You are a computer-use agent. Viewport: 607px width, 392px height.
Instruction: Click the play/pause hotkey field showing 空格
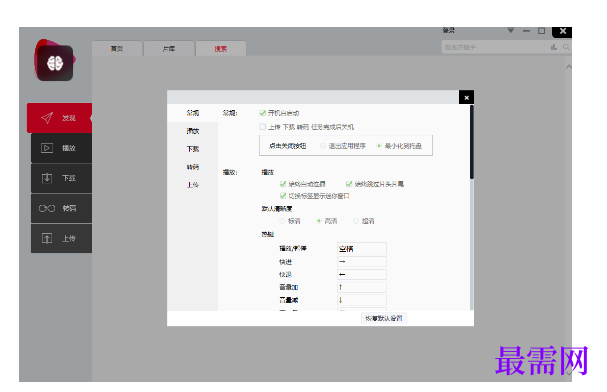click(362, 248)
